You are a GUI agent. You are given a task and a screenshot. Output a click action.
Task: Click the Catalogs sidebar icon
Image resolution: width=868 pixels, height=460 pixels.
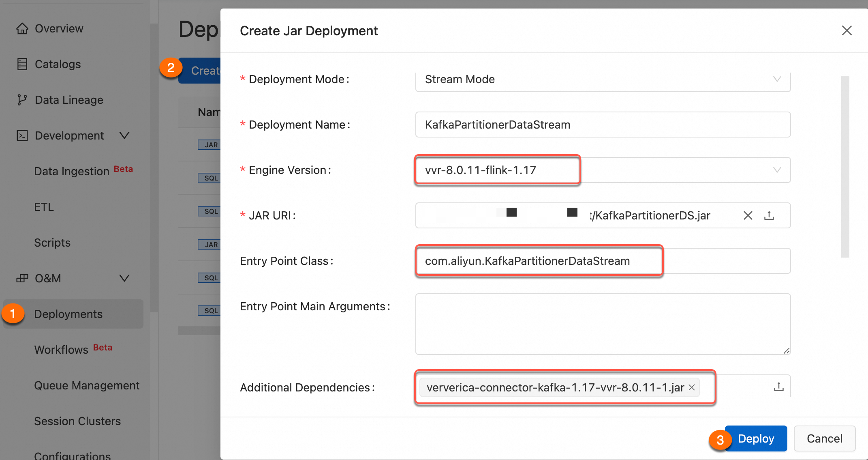[22, 64]
